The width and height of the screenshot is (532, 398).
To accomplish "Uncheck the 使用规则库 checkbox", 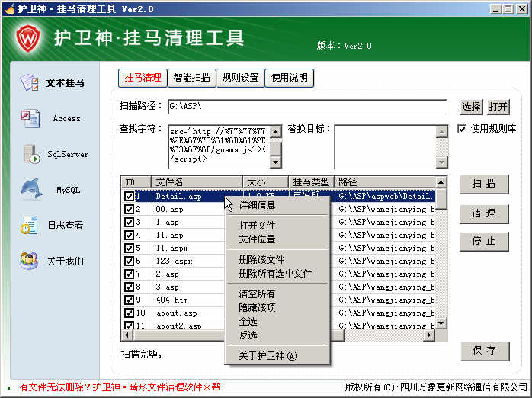I will [x=462, y=129].
